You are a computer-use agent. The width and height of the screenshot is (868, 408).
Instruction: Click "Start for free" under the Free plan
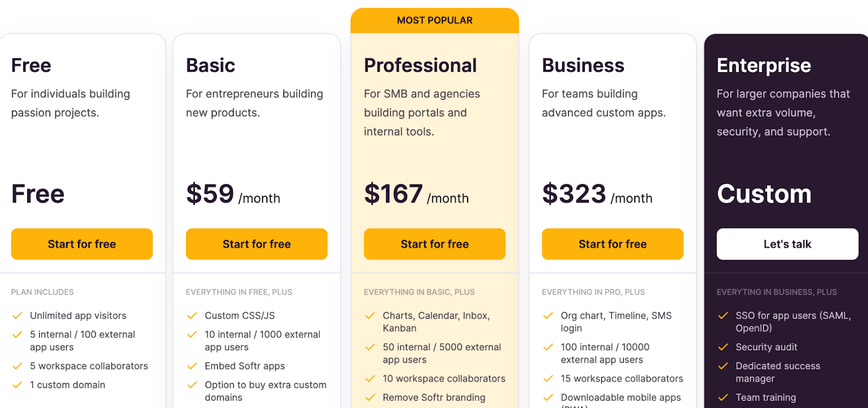point(81,244)
